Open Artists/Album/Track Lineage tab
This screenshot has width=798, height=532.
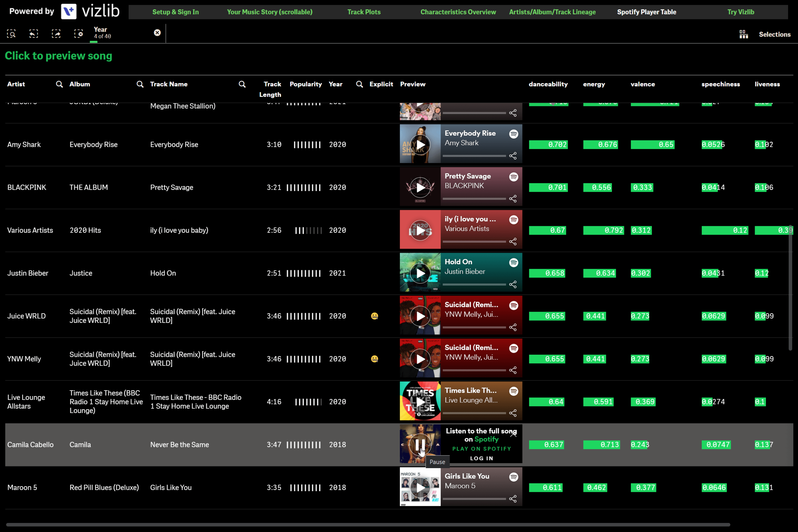pyautogui.click(x=552, y=12)
